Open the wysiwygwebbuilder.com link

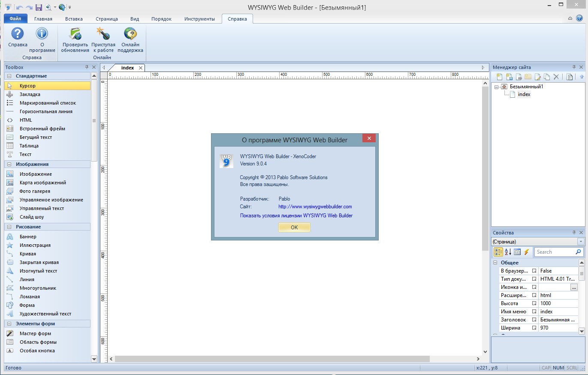(315, 207)
